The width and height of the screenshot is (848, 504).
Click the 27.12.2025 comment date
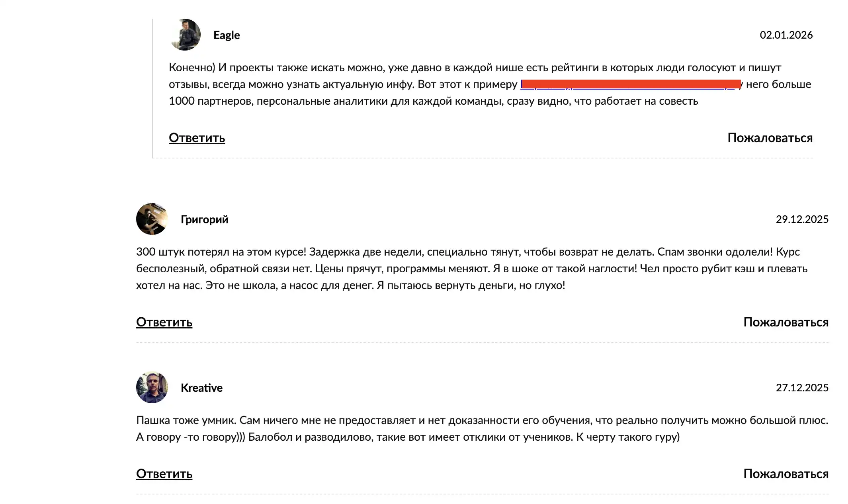(x=802, y=388)
